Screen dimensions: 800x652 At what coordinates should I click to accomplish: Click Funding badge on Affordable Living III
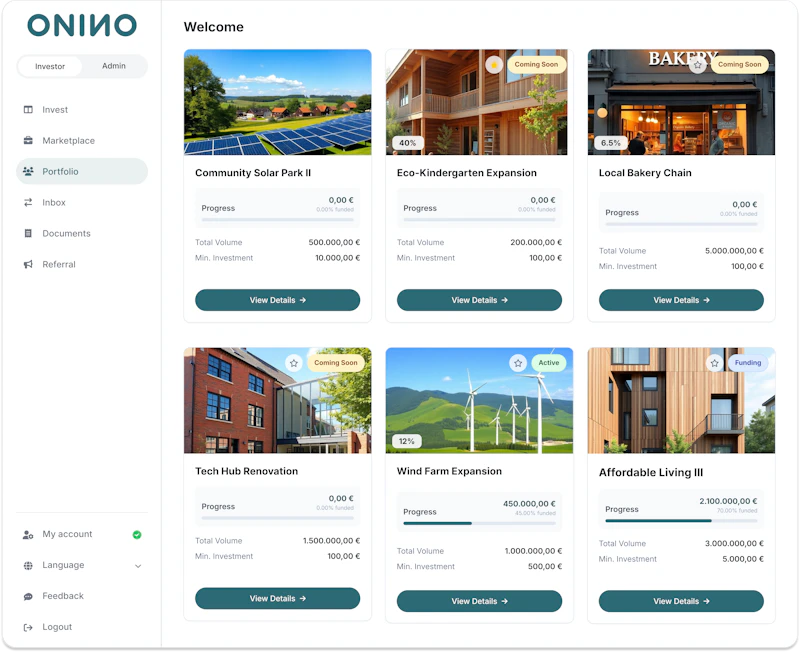[748, 363]
